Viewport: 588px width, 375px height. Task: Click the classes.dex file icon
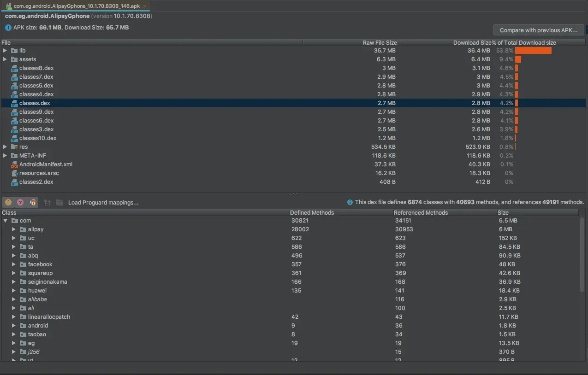coord(14,103)
